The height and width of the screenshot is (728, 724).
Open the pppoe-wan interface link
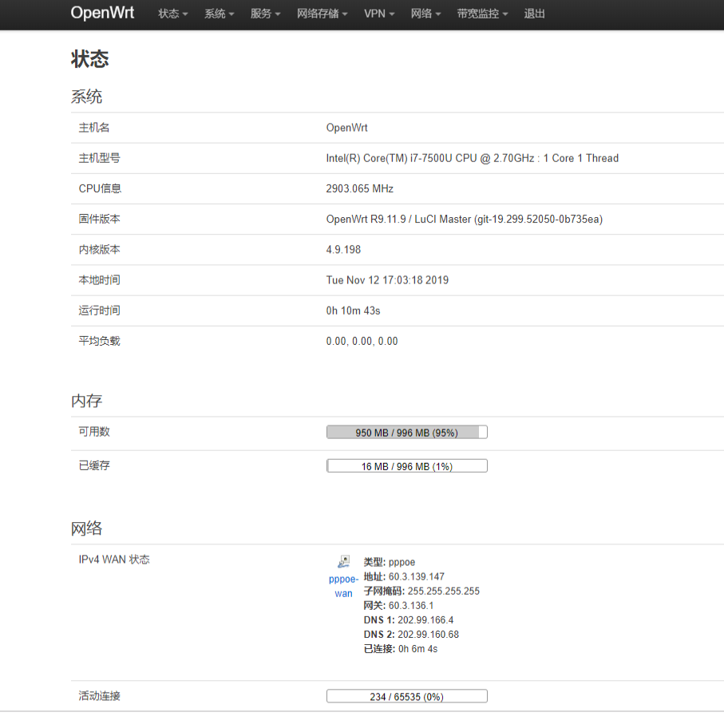(x=344, y=586)
